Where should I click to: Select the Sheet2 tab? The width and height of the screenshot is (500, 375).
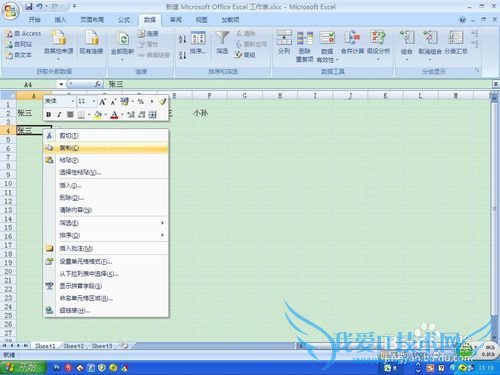74,346
